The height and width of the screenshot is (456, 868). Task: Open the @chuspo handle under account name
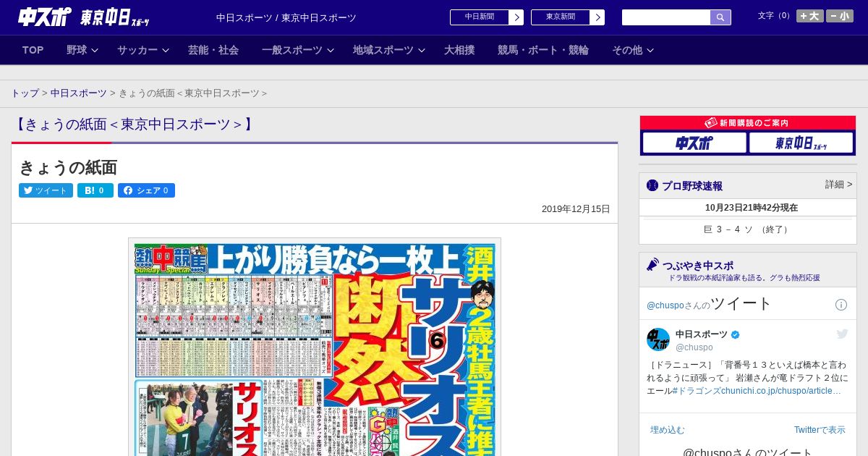tap(694, 347)
